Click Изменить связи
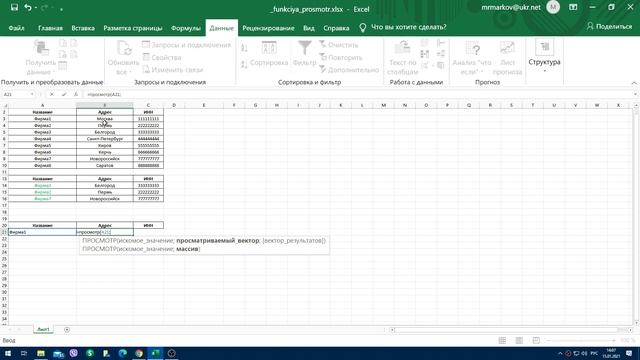Viewport: 640px width, 360px height. click(x=173, y=70)
